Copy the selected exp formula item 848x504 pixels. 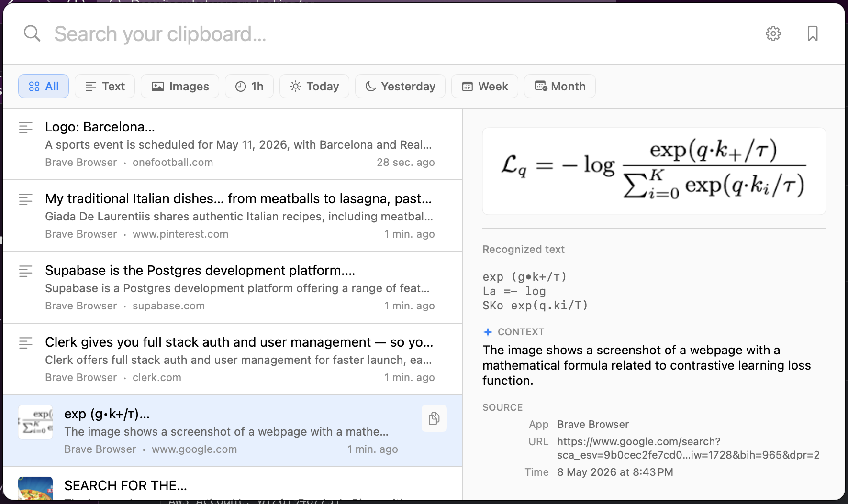(434, 418)
